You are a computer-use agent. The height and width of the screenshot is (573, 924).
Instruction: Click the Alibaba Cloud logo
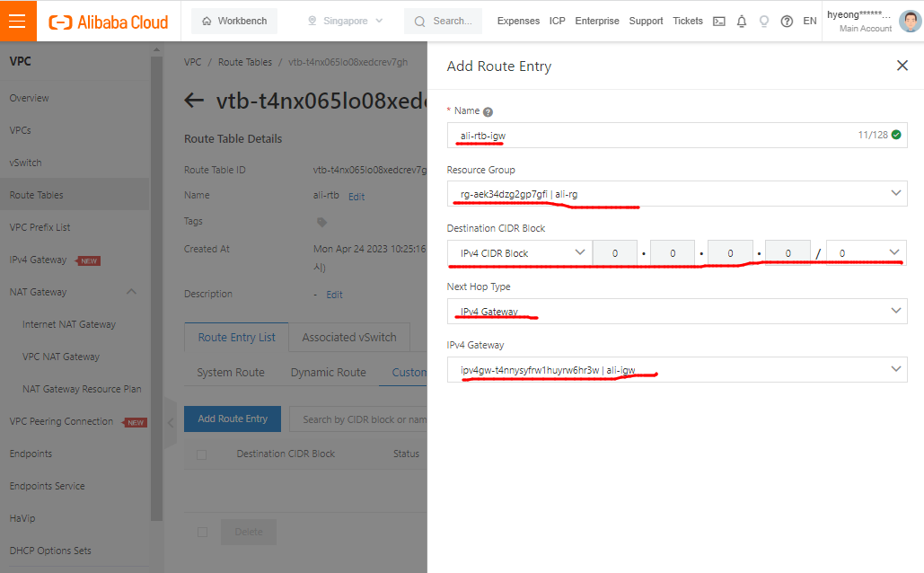(x=109, y=22)
